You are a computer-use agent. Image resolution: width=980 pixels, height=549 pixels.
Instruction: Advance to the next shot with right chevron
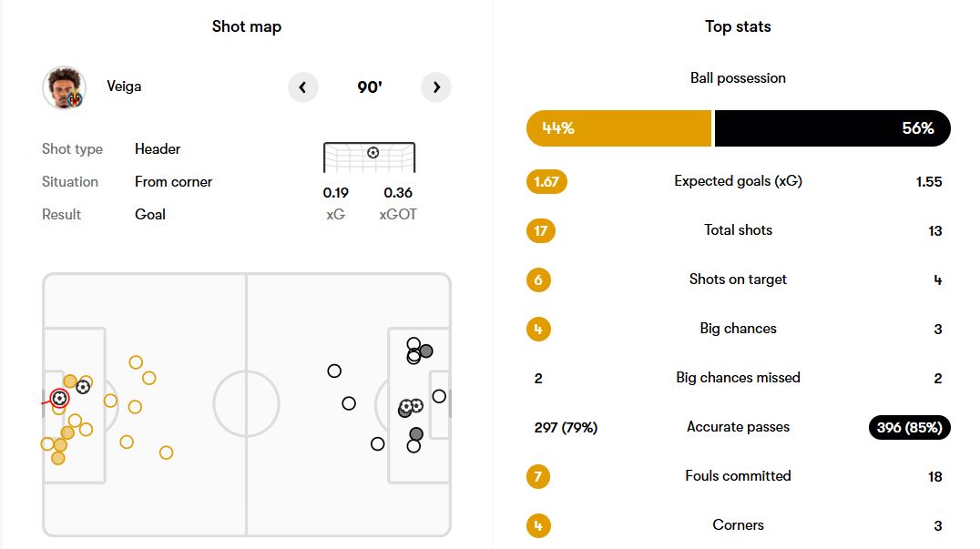point(436,87)
